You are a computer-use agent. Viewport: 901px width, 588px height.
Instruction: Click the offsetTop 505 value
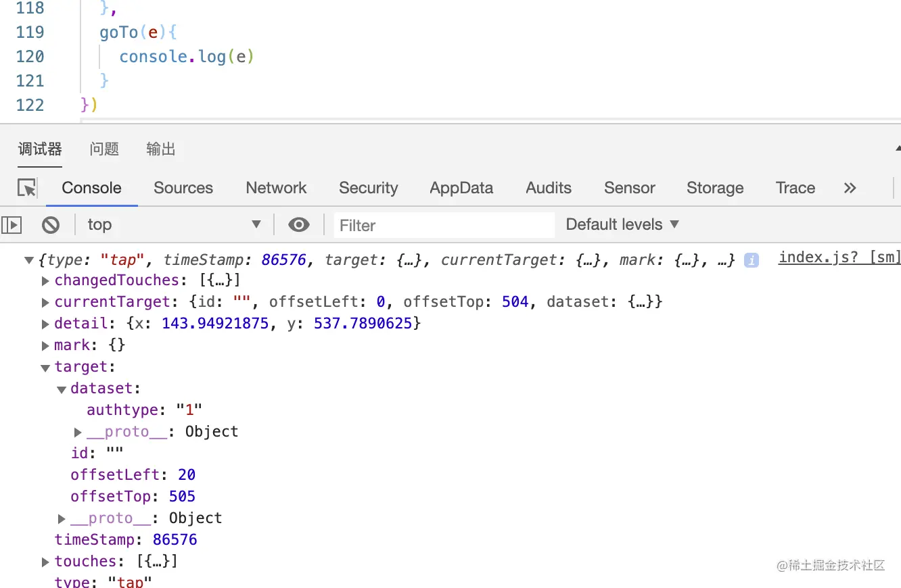tap(182, 497)
